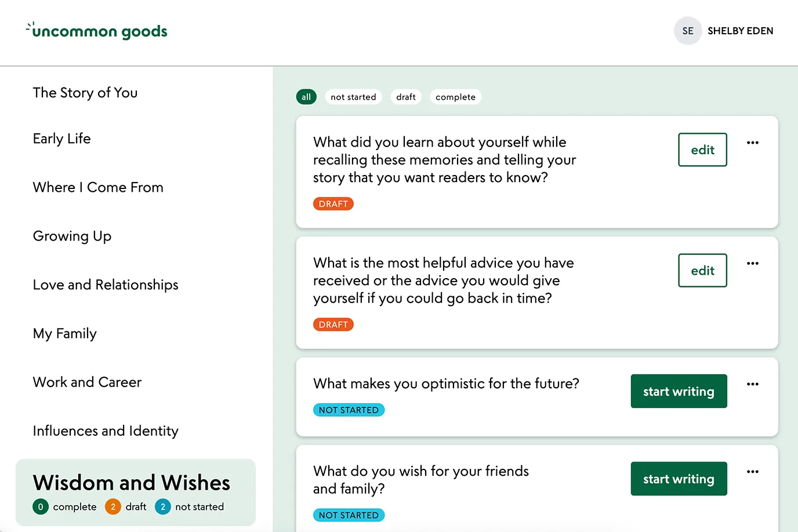Open the 'Work and Career' chapter
Screen dimensions: 798x532
(x=87, y=382)
